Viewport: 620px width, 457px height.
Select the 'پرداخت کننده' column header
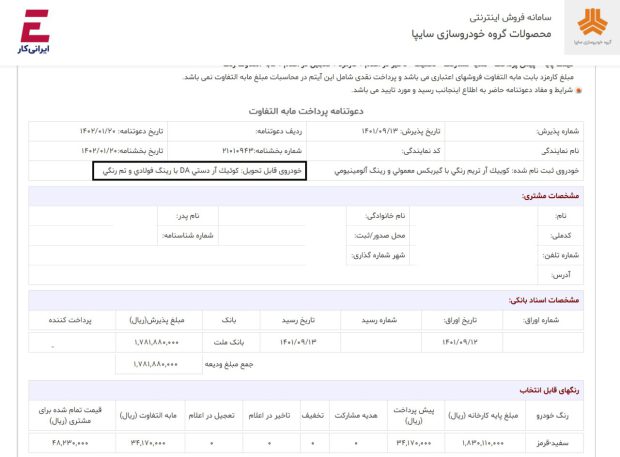(x=70, y=320)
